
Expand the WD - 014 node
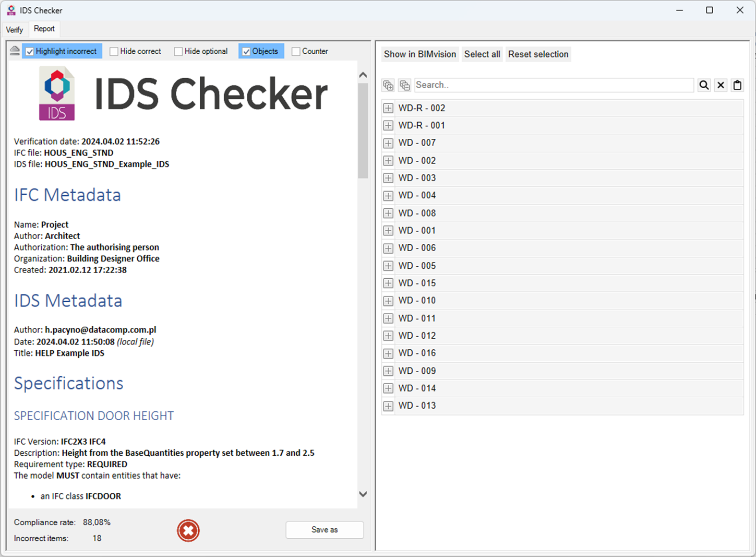click(x=388, y=388)
